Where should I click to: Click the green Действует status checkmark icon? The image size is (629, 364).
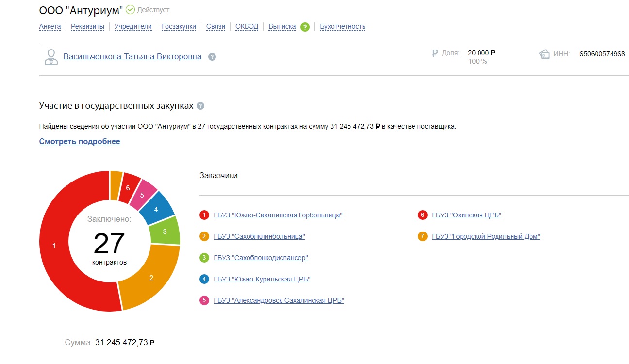130,9
